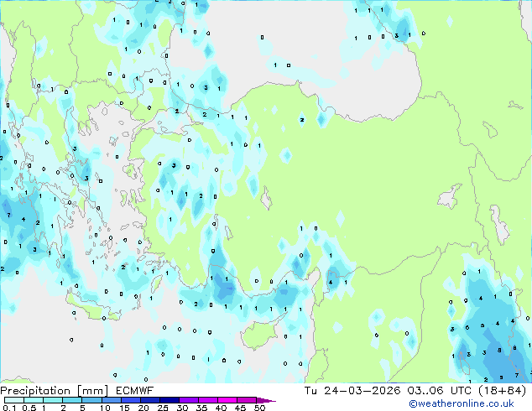Click the '20' legend value
Screen dimensions: 532x411
click(x=143, y=408)
